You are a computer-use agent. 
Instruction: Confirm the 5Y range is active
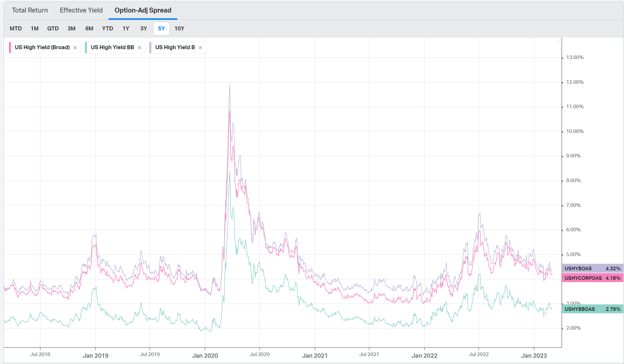pyautogui.click(x=161, y=28)
